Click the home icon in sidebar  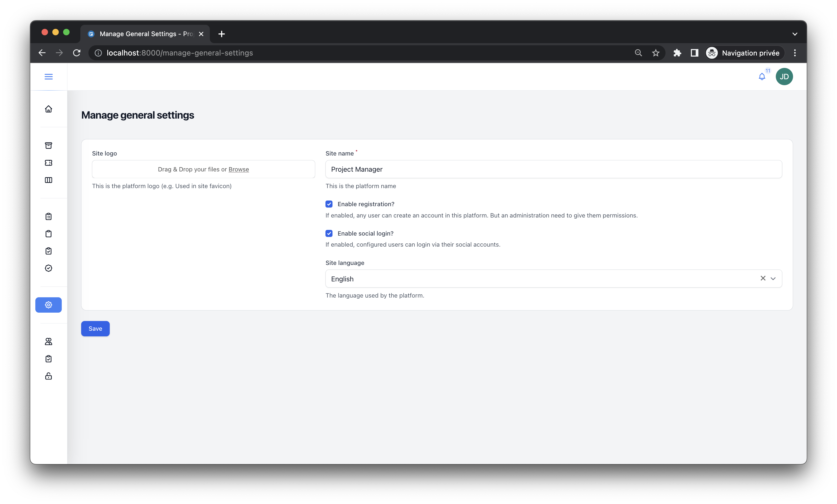pyautogui.click(x=49, y=109)
